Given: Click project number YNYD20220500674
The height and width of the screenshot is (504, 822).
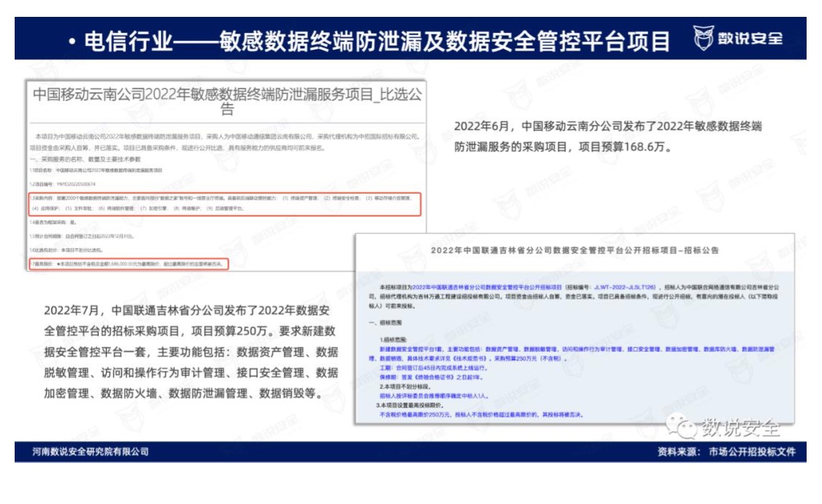Looking at the screenshot, I should (75, 184).
